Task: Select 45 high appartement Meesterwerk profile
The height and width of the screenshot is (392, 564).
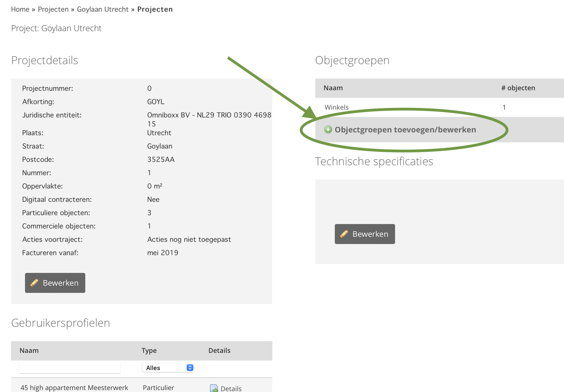Action: click(74, 388)
